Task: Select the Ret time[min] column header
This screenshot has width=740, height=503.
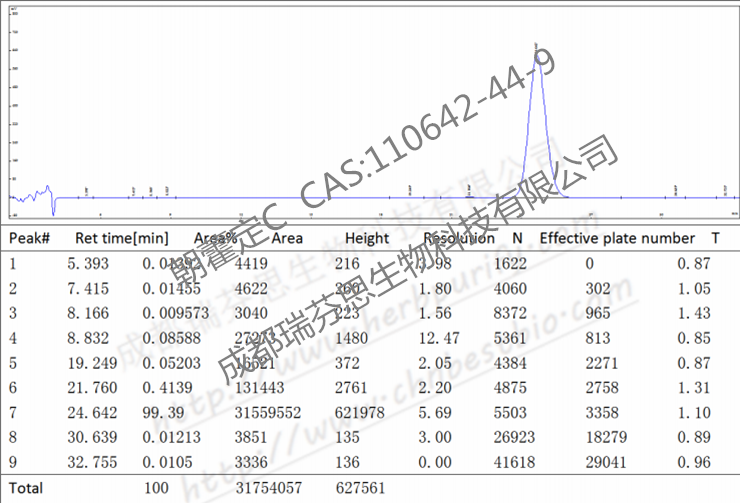Action: click(121, 239)
